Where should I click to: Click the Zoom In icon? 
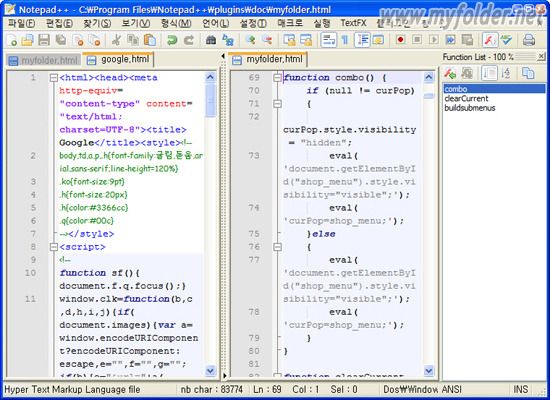click(250, 40)
